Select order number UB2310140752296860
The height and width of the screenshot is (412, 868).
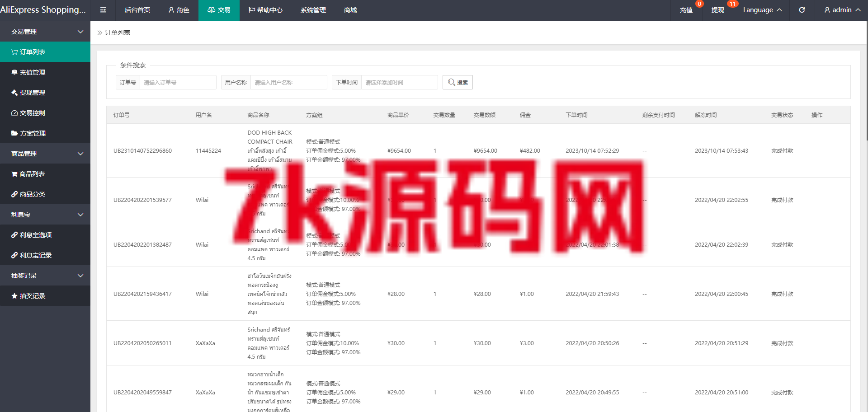pos(142,151)
